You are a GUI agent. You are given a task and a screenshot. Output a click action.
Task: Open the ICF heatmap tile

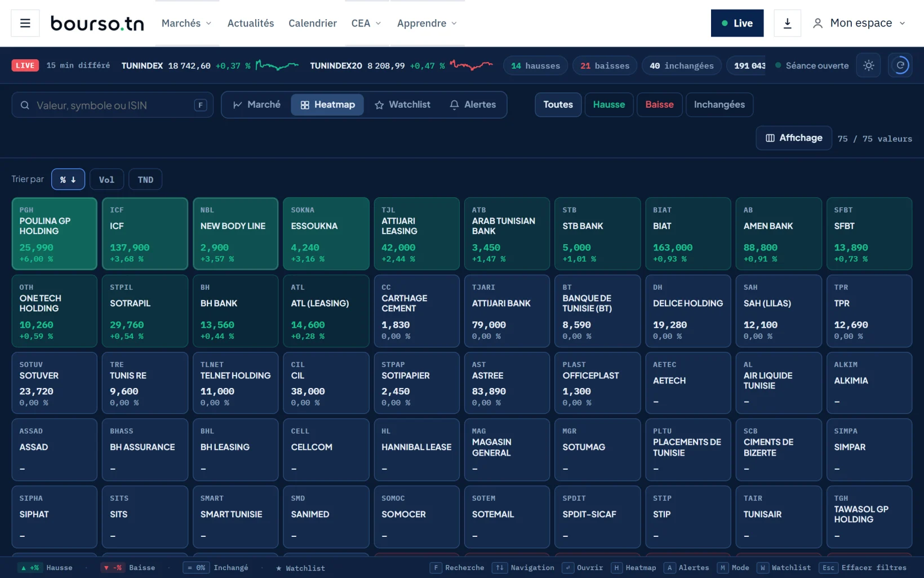(145, 233)
